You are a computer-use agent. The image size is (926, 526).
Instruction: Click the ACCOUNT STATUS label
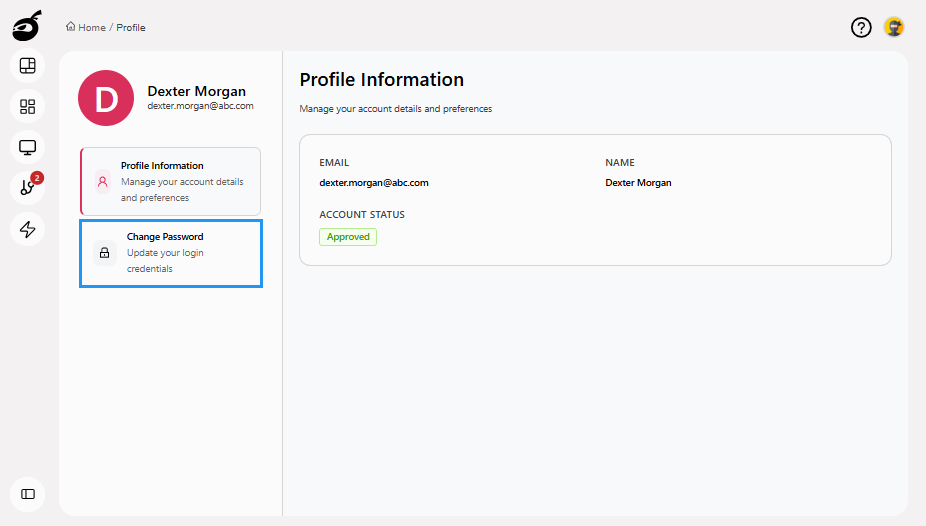(x=362, y=215)
